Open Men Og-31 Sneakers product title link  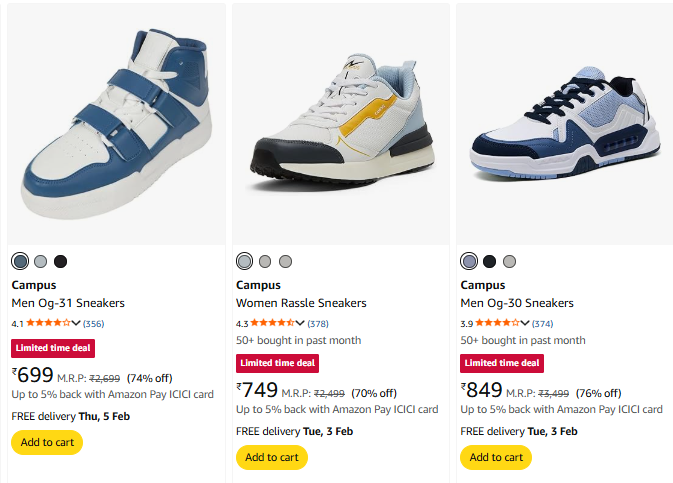tap(68, 303)
